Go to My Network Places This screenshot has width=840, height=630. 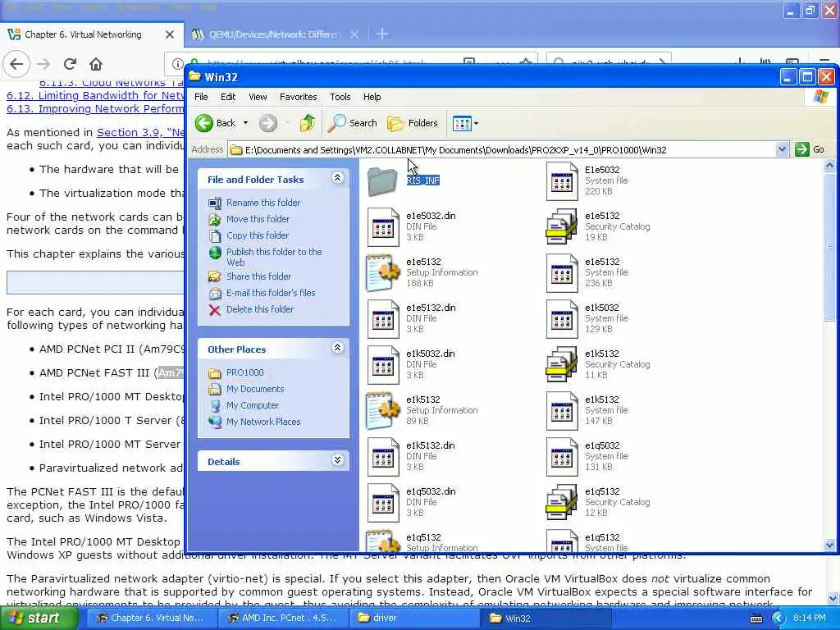[x=263, y=422]
